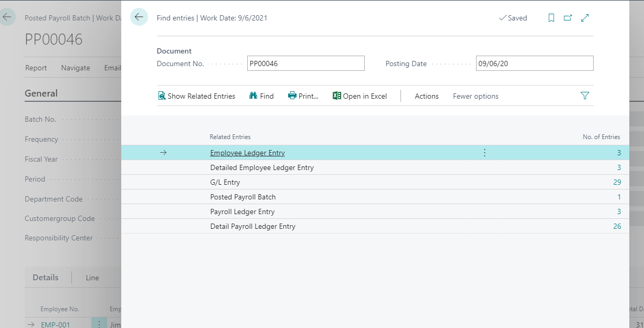Open the Line menu in Details
This screenshot has height=328, width=644.
(x=92, y=278)
